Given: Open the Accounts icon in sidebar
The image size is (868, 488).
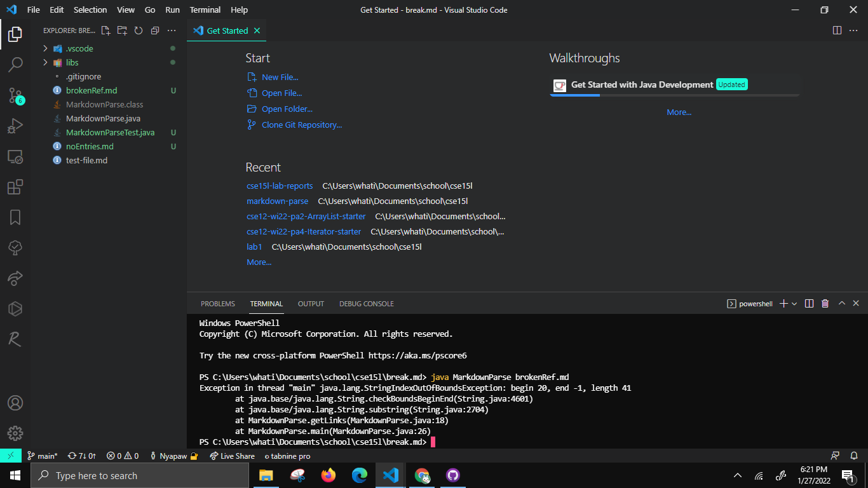Looking at the screenshot, I should (x=15, y=402).
